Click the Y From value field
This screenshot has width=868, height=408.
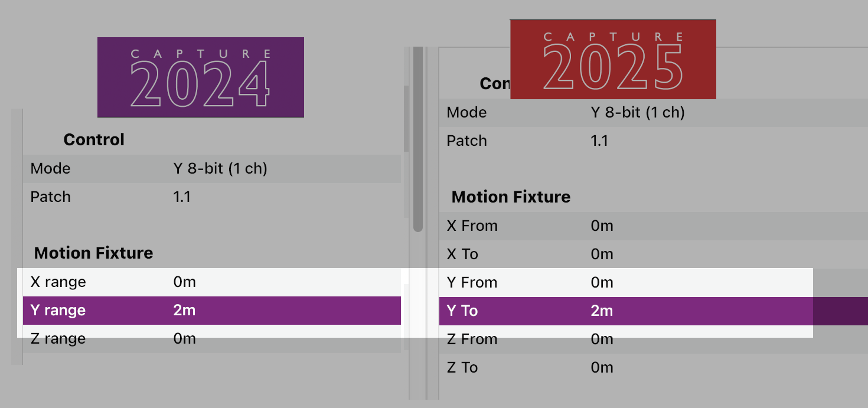602,282
